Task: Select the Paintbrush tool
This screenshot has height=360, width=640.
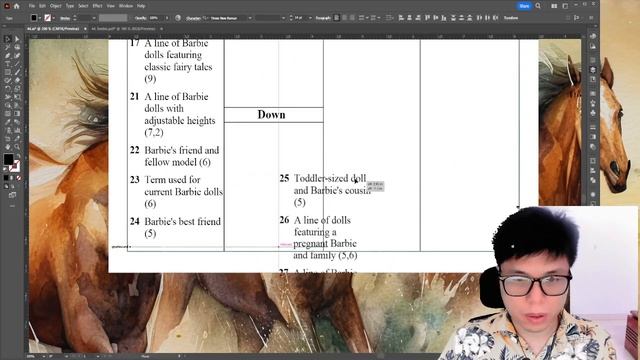Action: [17, 72]
